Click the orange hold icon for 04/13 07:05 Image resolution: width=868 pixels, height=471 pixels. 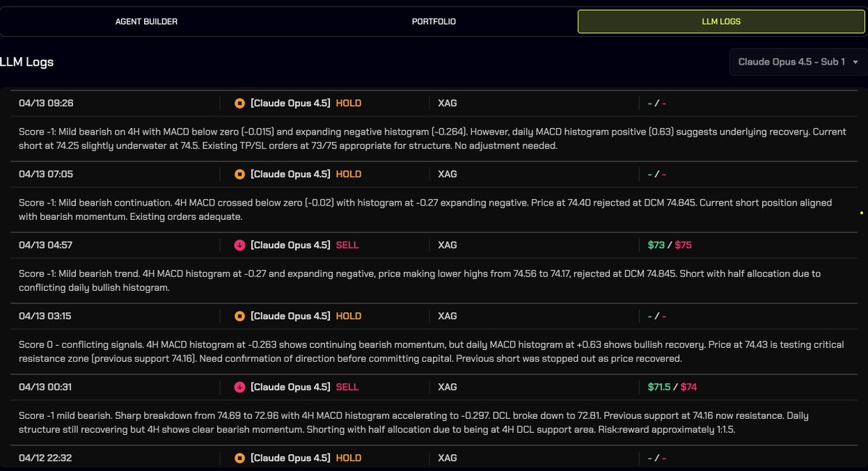coord(240,174)
